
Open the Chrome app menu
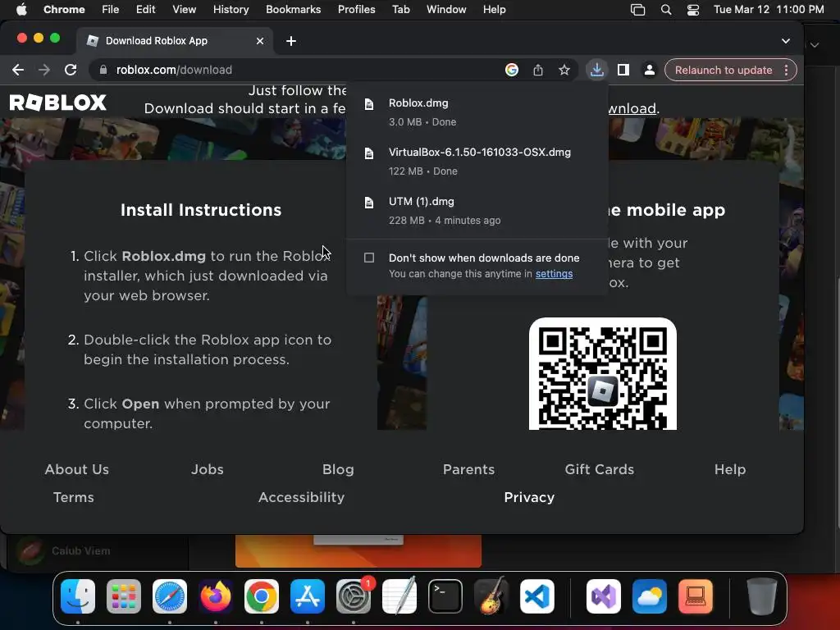tap(64, 10)
